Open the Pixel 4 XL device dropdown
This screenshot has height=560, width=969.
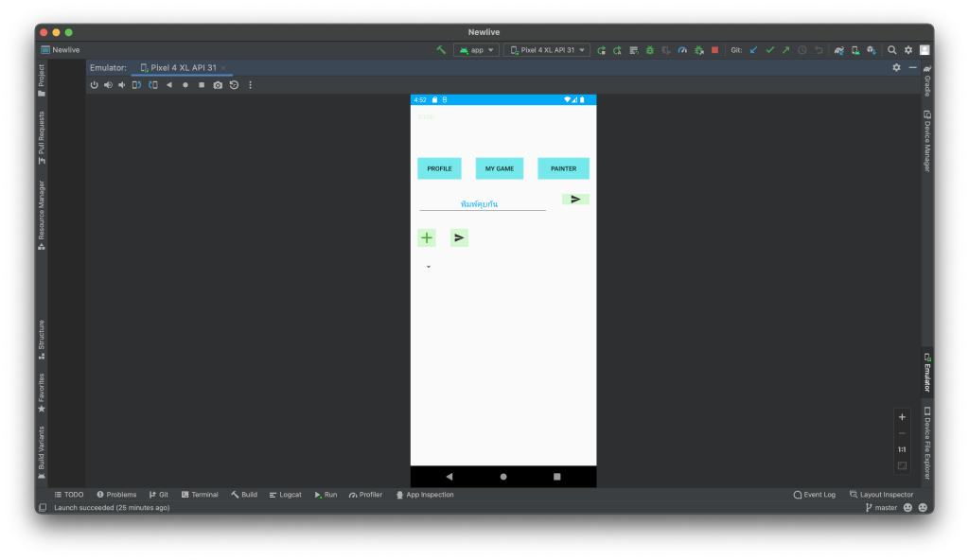click(547, 50)
